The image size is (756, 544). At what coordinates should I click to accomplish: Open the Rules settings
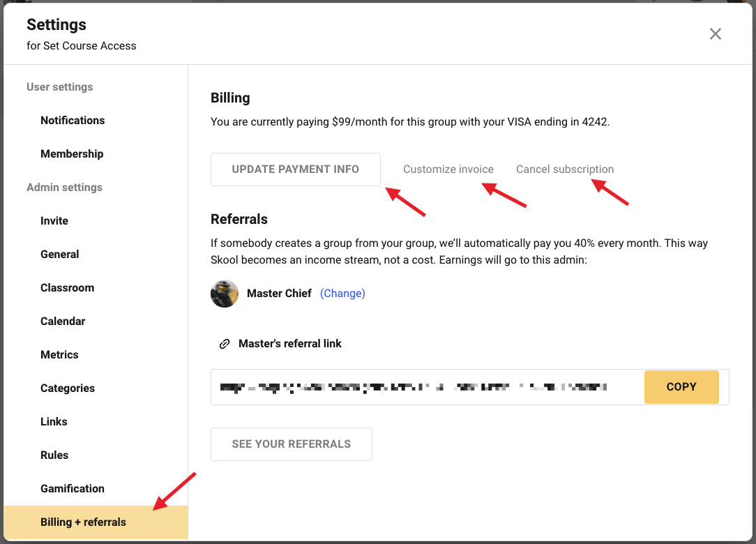54,455
